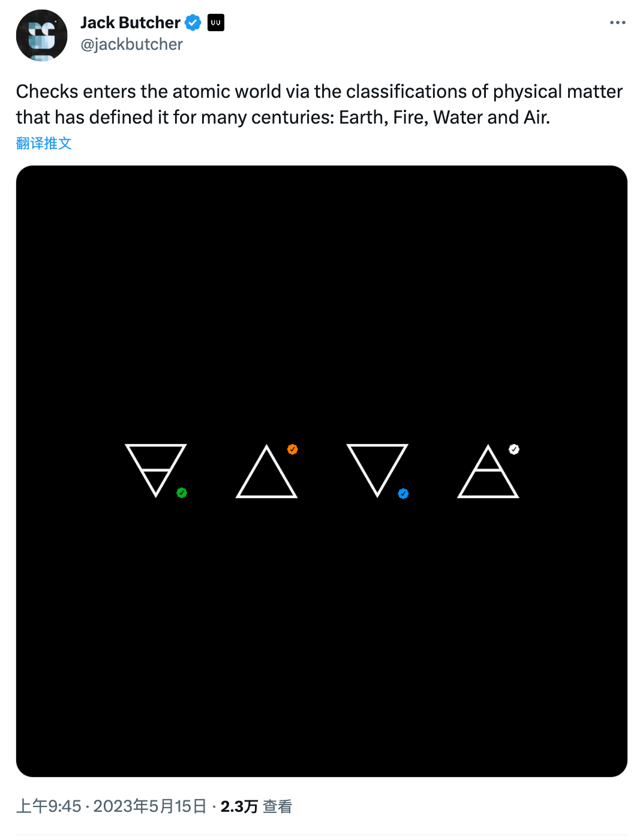Image resolution: width=637 pixels, height=840 pixels.
Task: Click the inverted Water triangle symbol
Action: tap(377, 470)
